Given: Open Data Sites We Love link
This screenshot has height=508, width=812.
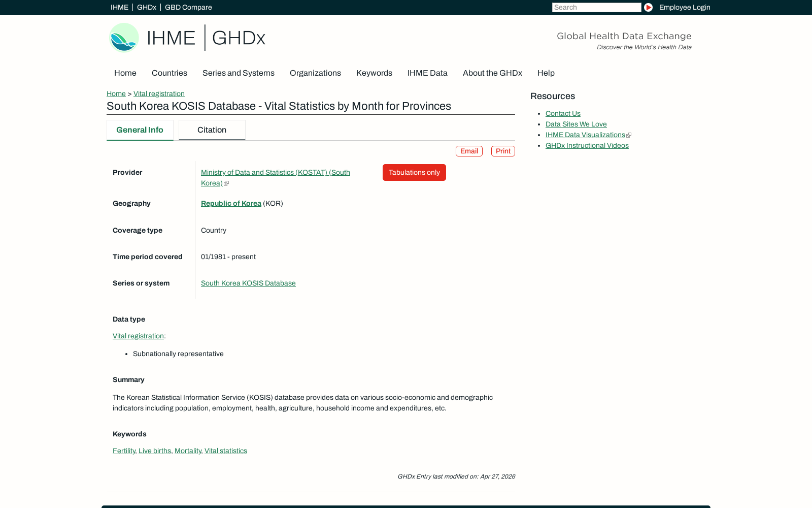Looking at the screenshot, I should pyautogui.click(x=576, y=124).
